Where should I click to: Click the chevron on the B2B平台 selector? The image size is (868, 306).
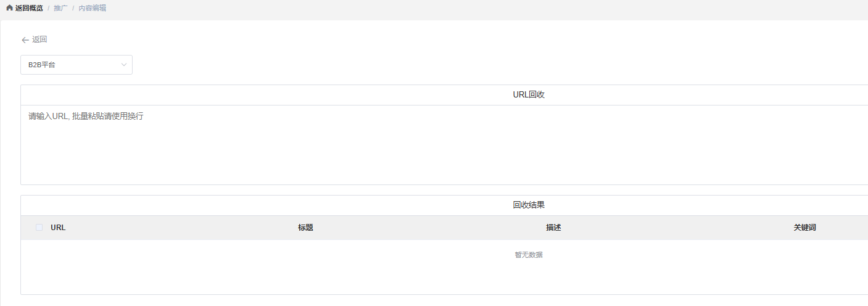pos(124,65)
